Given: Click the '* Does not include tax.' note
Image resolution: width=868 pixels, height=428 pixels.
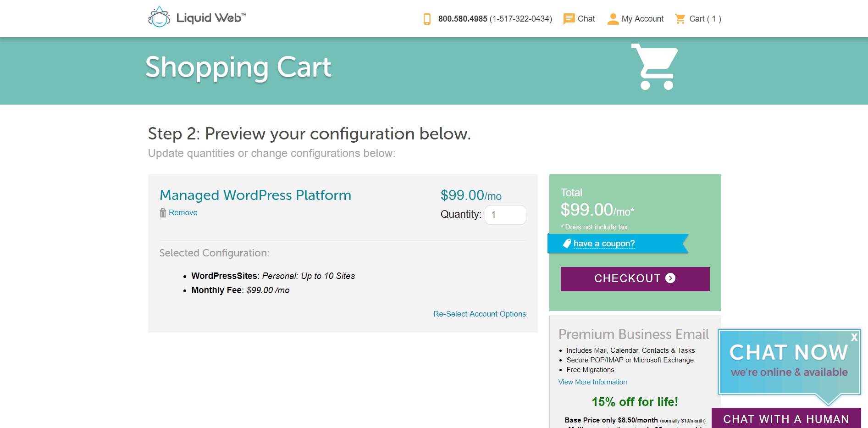Looking at the screenshot, I should coord(595,227).
